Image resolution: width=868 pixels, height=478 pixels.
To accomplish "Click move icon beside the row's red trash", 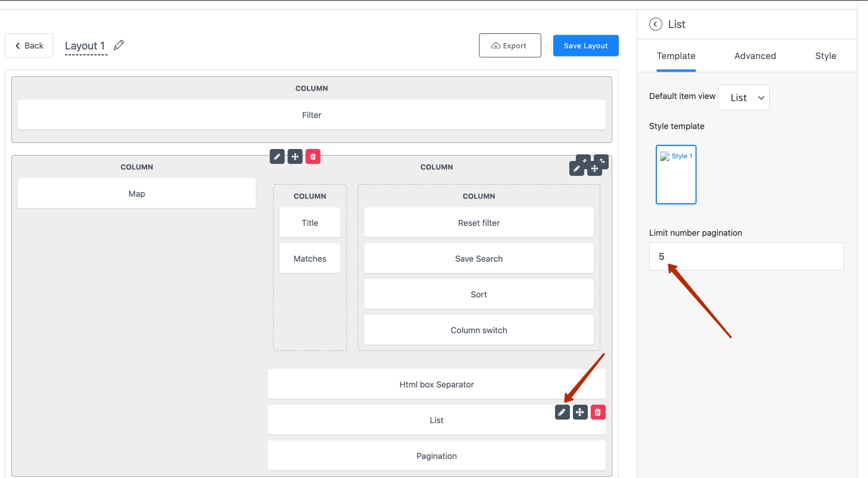I will tap(295, 157).
